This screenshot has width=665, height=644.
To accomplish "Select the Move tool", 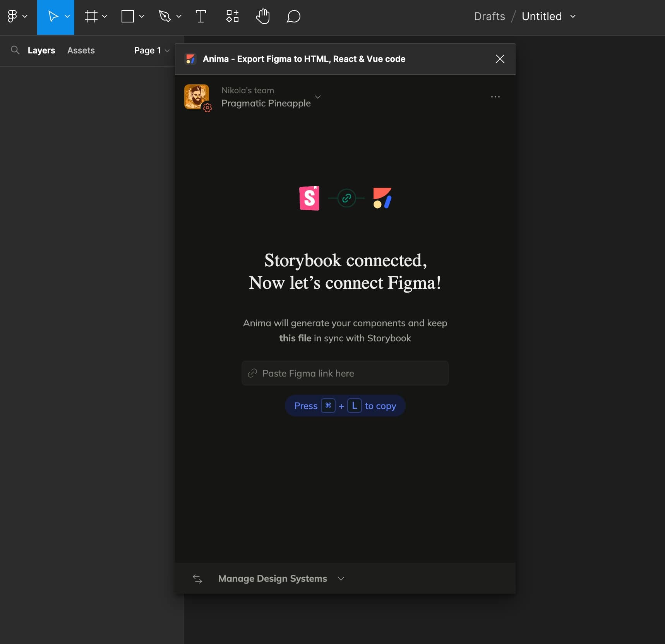I will pyautogui.click(x=53, y=16).
